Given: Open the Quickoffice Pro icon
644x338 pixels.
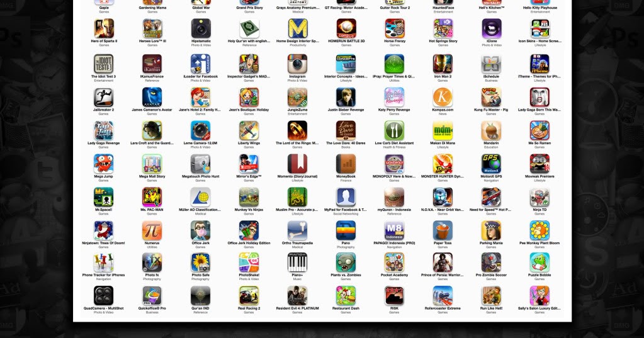Looking at the screenshot, I should click(x=152, y=296).
